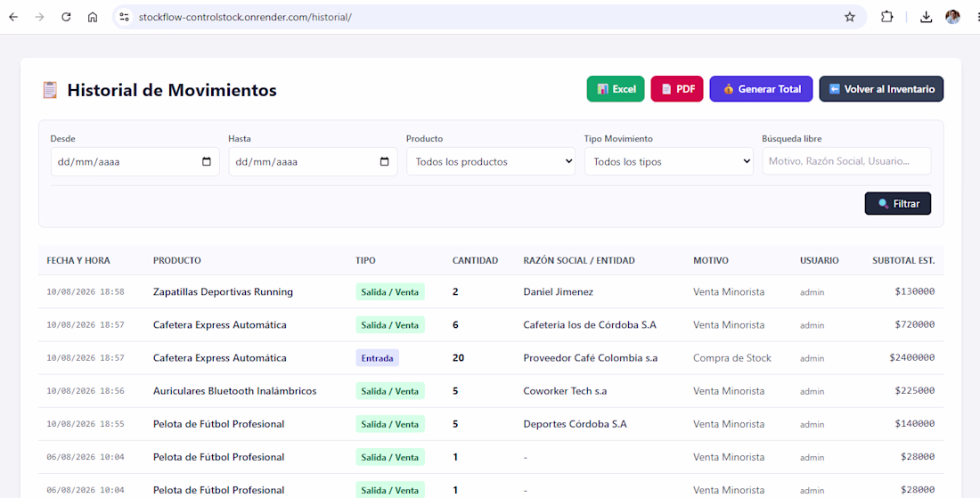Viewport: 980px width, 498px height.
Task: Click the clipboard icon beside Historial de Movimientos
Action: pos(50,90)
